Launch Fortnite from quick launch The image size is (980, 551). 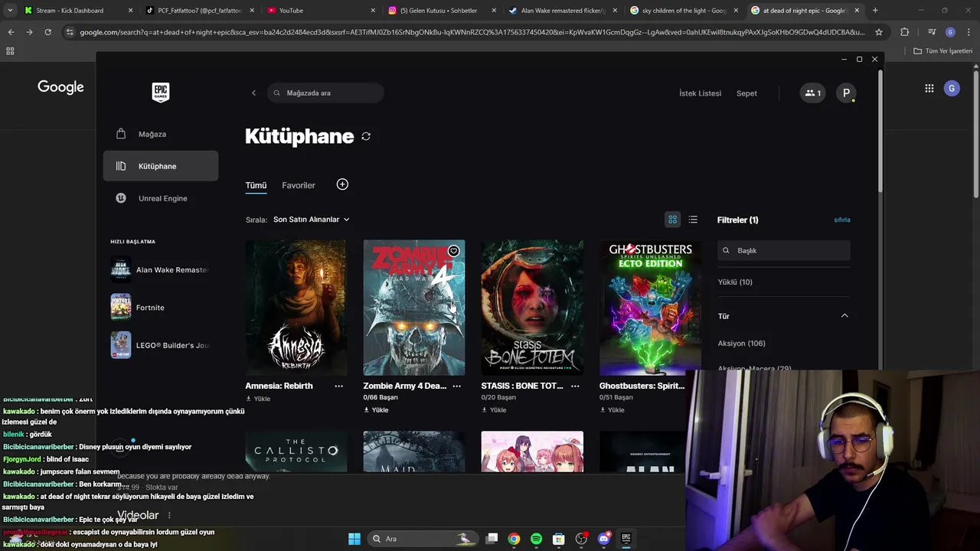tap(160, 308)
